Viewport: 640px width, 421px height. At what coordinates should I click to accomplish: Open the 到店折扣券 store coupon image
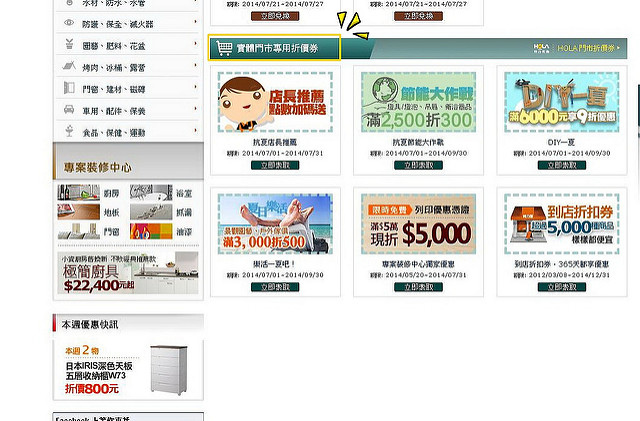pos(562,224)
